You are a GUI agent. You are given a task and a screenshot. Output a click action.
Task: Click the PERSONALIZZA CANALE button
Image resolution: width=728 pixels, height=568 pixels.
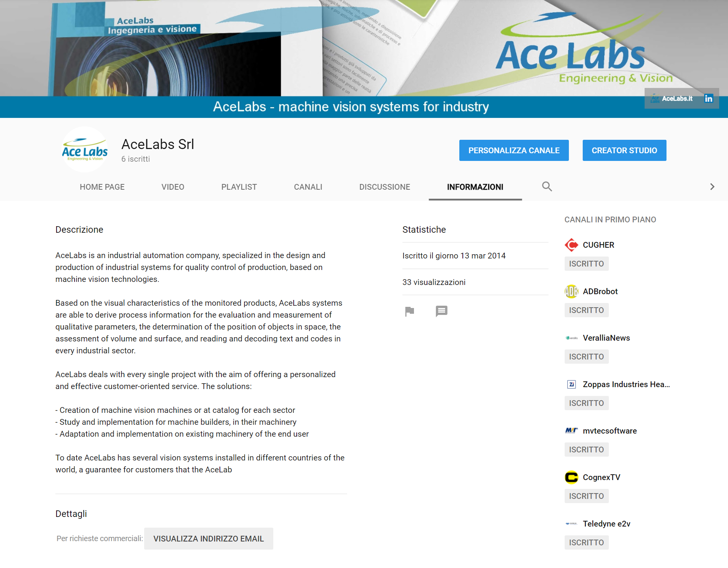514,151
